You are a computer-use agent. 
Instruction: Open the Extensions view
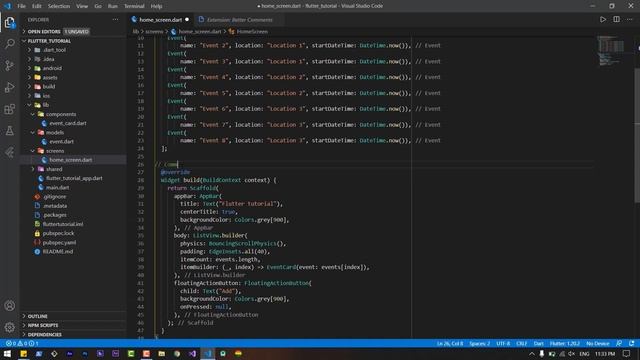click(x=9, y=109)
